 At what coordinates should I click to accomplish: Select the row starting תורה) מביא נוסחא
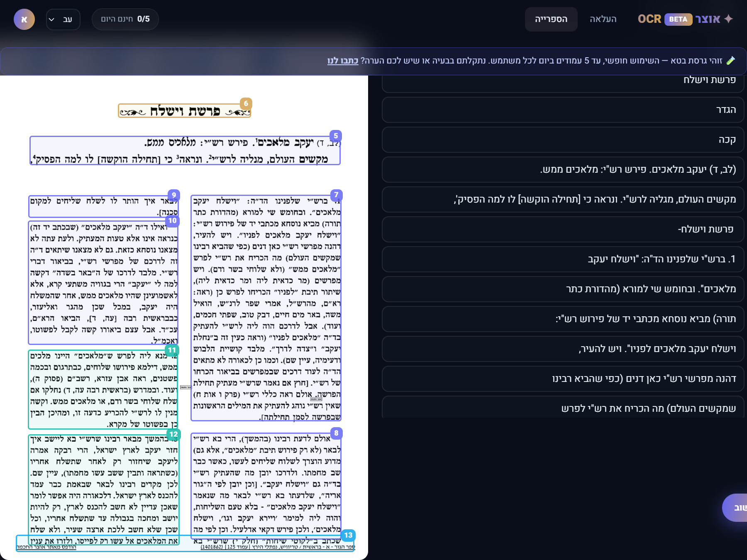pos(563,319)
